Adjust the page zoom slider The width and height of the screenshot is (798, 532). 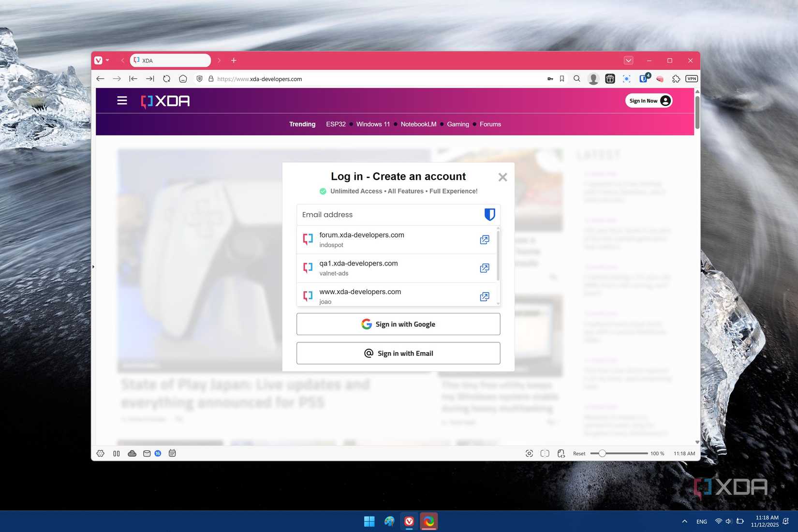[602, 453]
